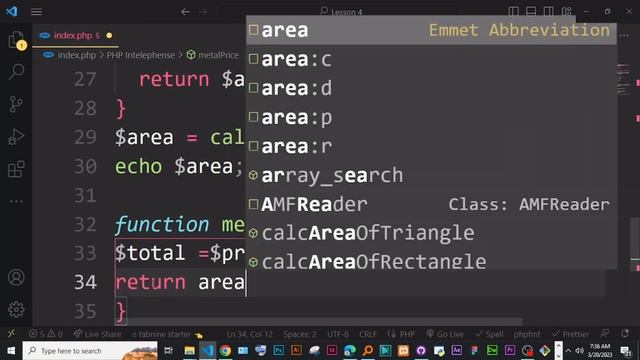The height and width of the screenshot is (360, 640).
Task: Toggle secondary sidebar layout icon
Action: coord(549,11)
